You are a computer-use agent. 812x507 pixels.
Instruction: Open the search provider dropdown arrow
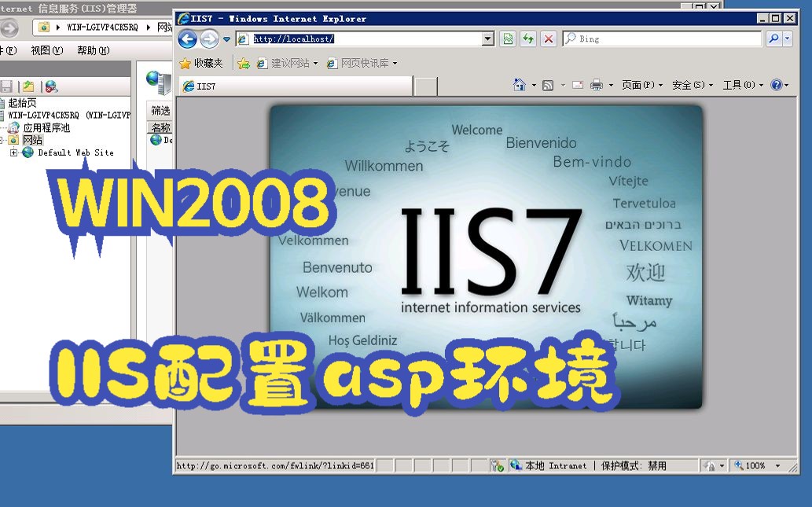click(787, 39)
